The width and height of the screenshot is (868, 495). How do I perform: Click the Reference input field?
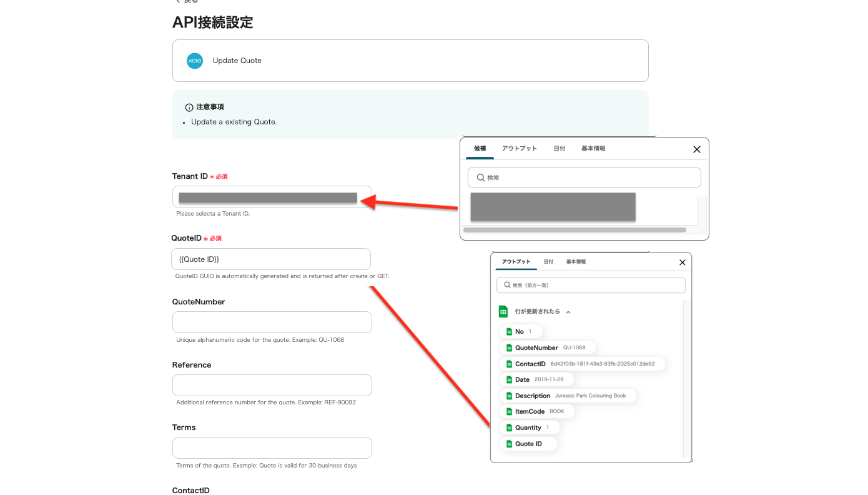click(272, 385)
